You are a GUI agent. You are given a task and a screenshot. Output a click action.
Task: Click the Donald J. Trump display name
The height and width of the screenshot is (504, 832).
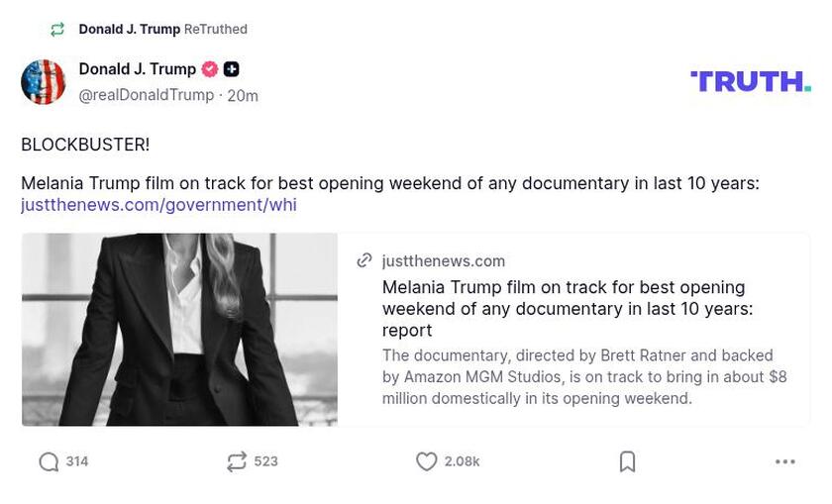point(138,69)
